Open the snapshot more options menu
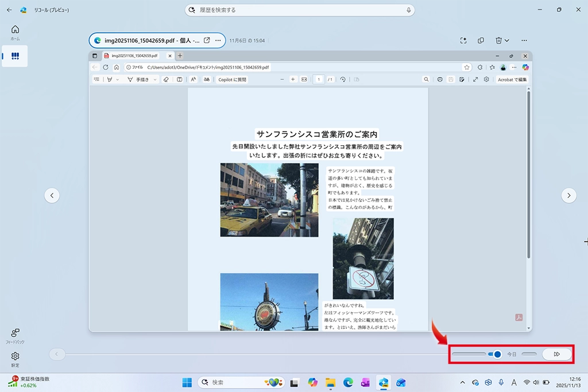 pos(524,40)
